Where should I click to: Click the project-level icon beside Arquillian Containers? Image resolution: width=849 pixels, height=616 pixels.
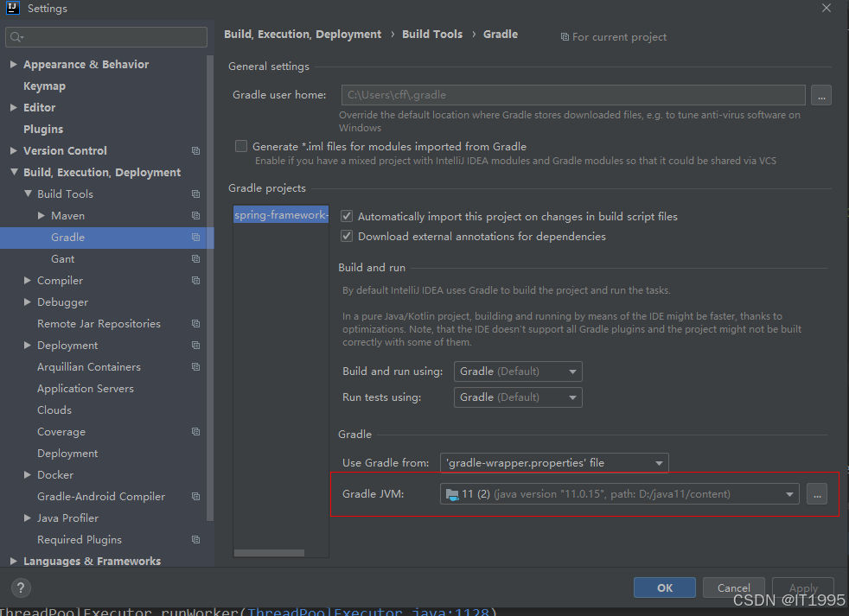coord(196,367)
